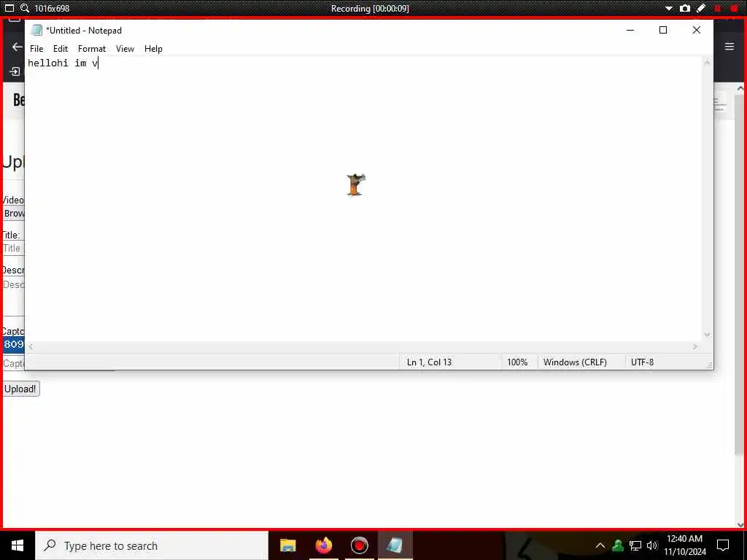Open the Windows Start menu
The height and width of the screenshot is (560, 747).
click(18, 545)
